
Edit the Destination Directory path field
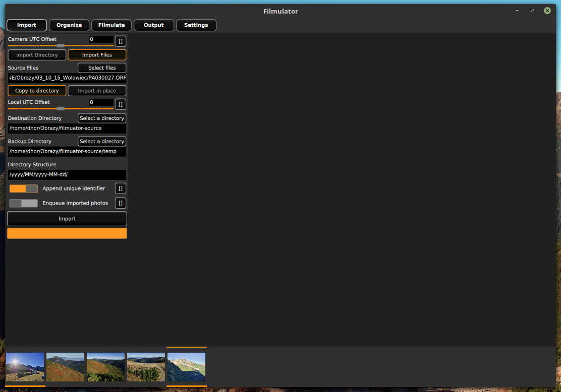click(x=67, y=128)
